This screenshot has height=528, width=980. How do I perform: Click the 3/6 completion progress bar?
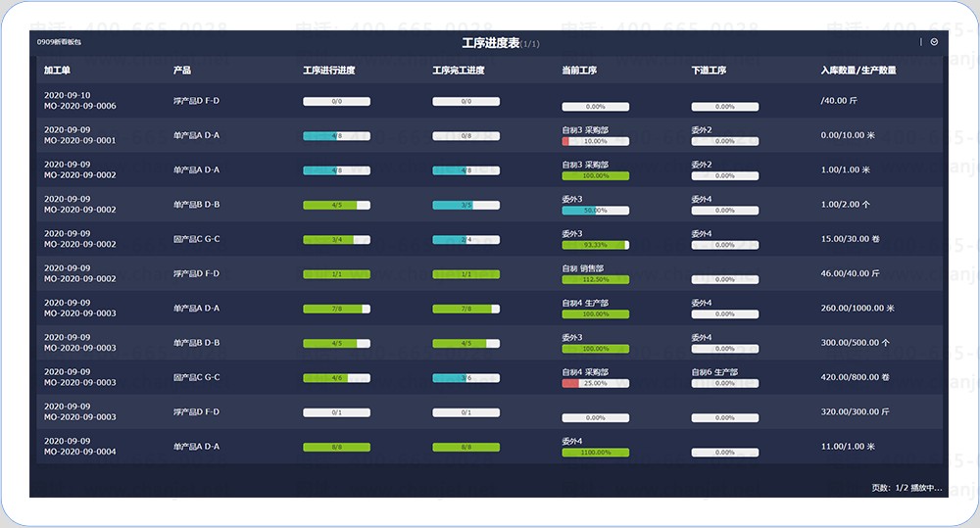(x=466, y=378)
